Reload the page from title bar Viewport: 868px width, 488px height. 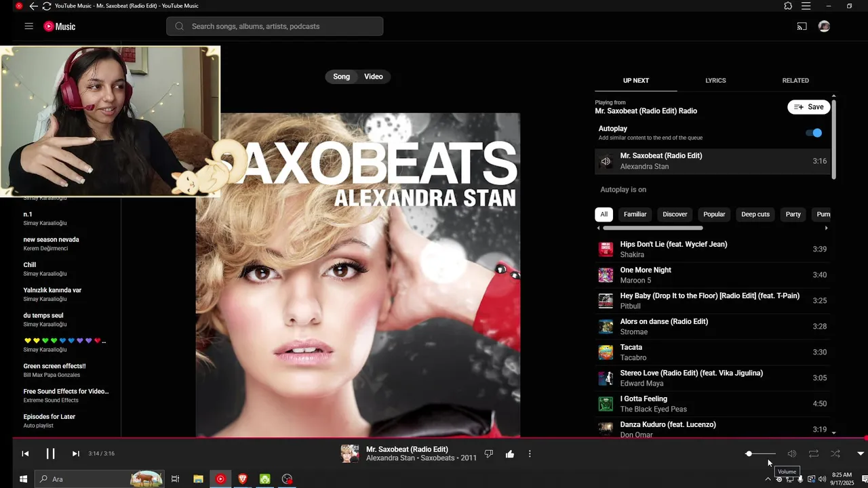pyautogui.click(x=47, y=6)
